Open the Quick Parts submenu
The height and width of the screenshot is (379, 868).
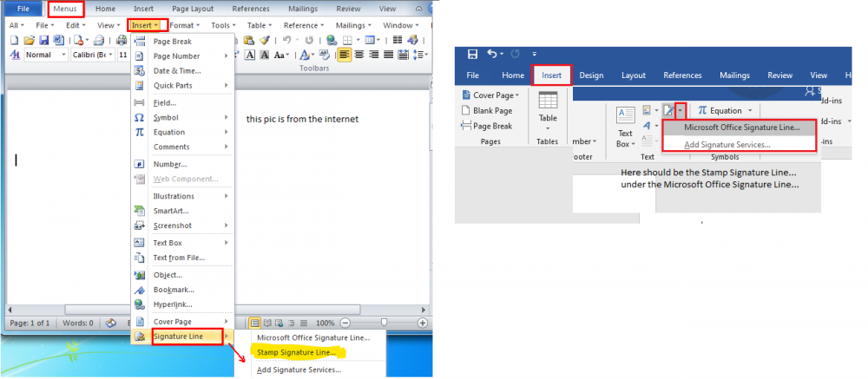182,85
